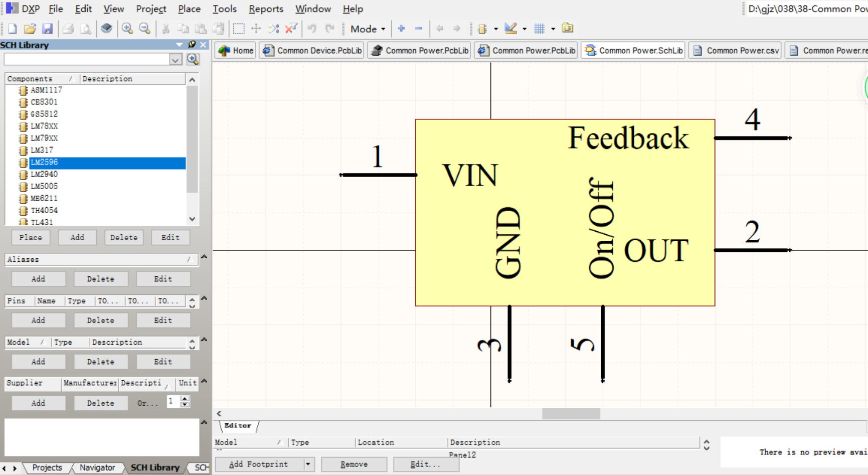This screenshot has width=868, height=475.
Task: Click the Remove button in model editor
Action: (354, 464)
